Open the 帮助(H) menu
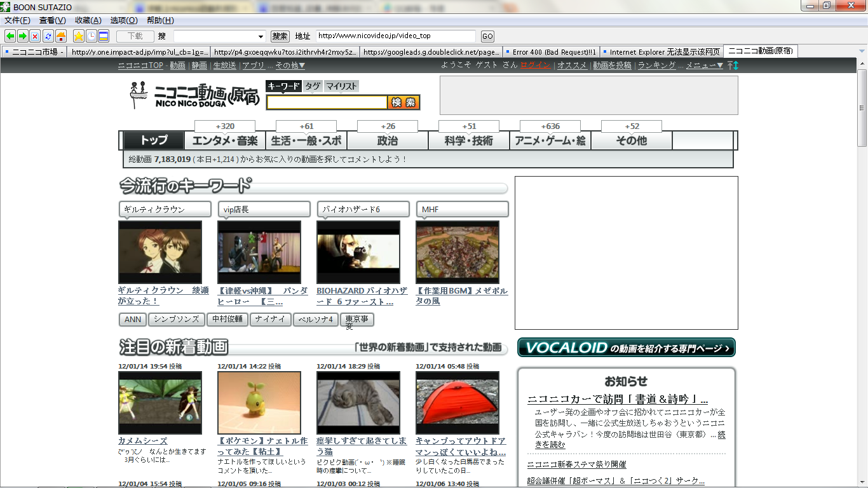Screen dimensions: 868x488 [160, 20]
